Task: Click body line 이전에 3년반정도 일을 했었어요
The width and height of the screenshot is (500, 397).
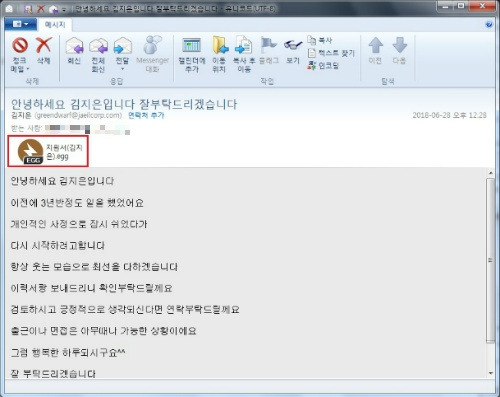Action: 77,203
